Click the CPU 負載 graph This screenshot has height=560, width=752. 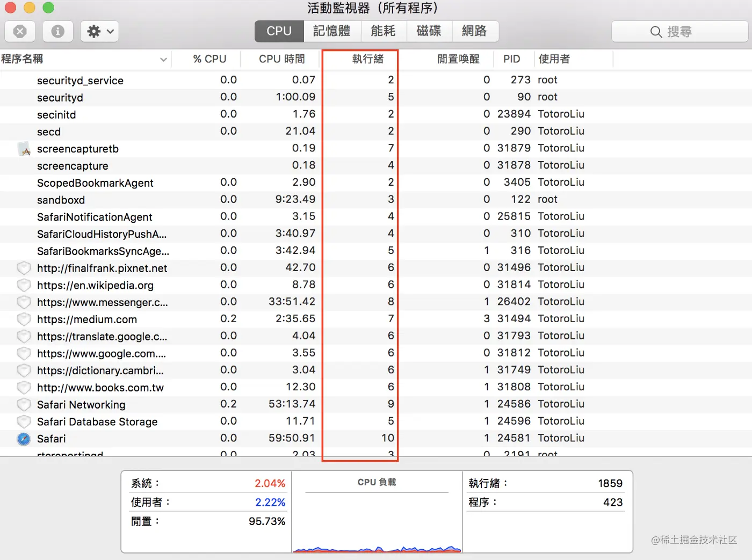(x=377, y=523)
